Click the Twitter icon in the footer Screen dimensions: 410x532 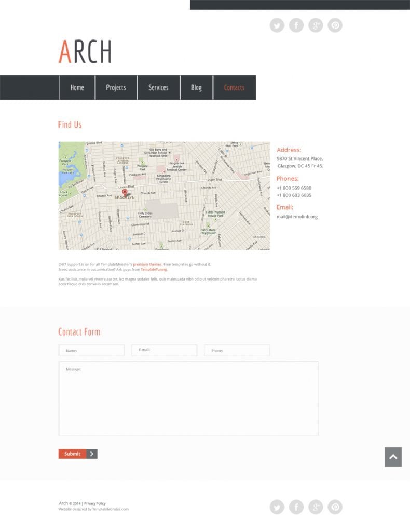click(277, 507)
